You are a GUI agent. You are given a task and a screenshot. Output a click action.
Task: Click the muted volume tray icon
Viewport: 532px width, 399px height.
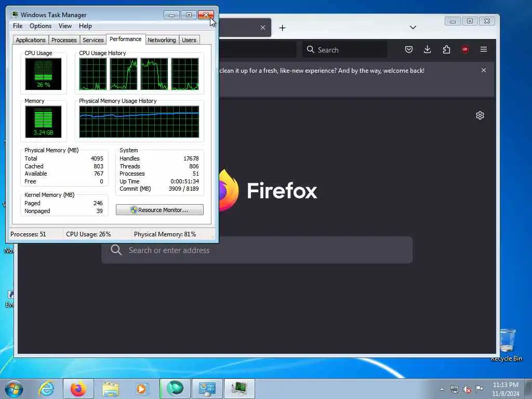(x=467, y=389)
